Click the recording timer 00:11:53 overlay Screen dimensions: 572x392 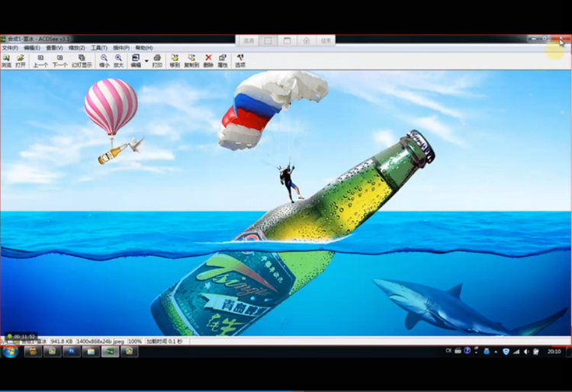pyautogui.click(x=22, y=336)
